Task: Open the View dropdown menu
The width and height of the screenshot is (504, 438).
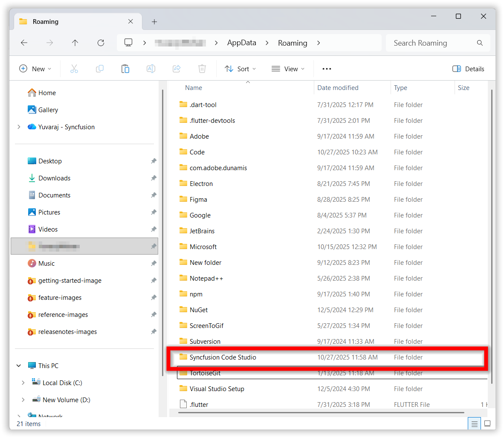Action: tap(288, 69)
